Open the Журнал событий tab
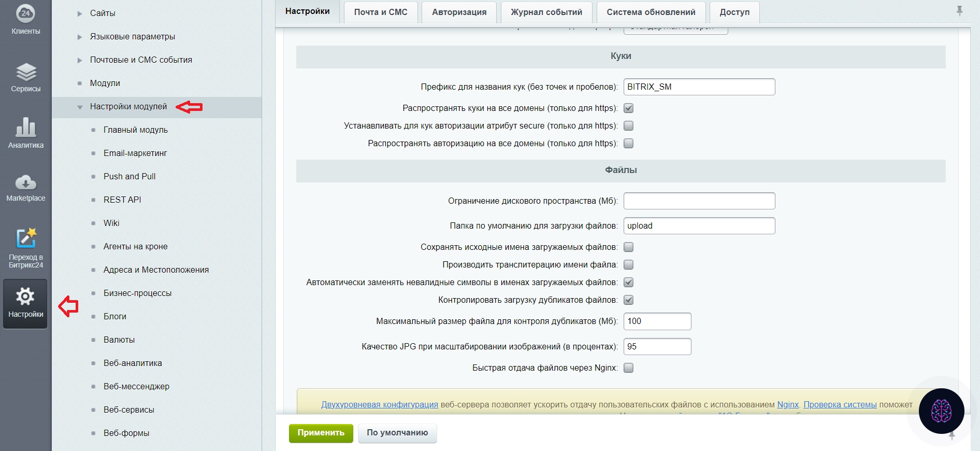 tap(546, 12)
